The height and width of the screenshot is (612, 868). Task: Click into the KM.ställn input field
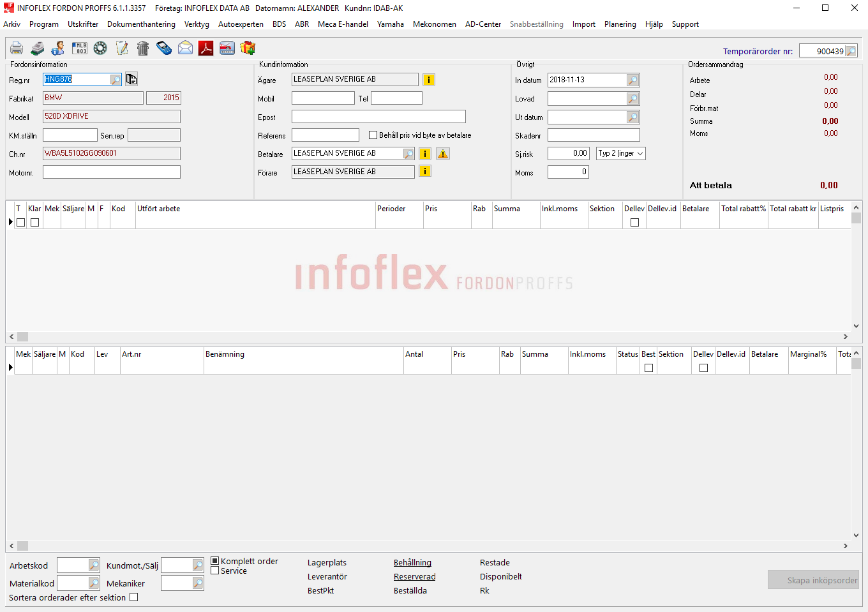point(70,135)
